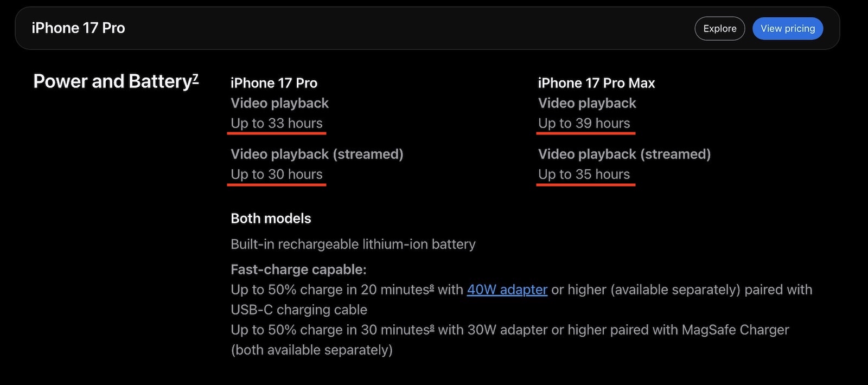
Task: Click the iPhone 17 Pro title in the navigation bar
Action: [78, 28]
